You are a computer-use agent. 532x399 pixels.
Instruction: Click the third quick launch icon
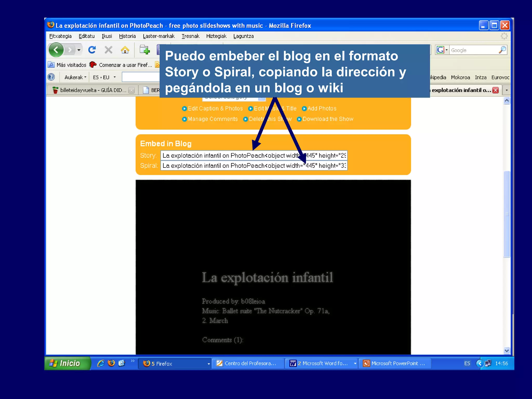point(122,363)
